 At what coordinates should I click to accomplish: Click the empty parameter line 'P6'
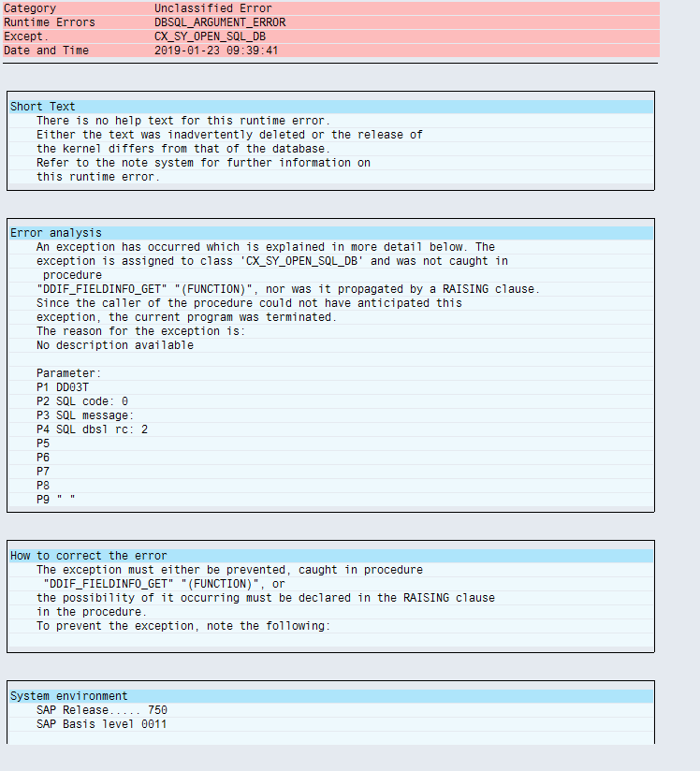click(43, 458)
